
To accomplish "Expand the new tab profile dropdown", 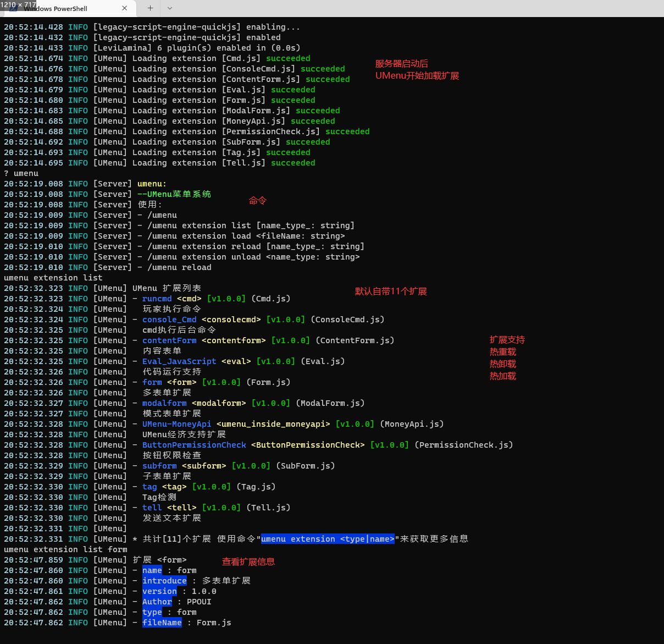I will click(169, 8).
